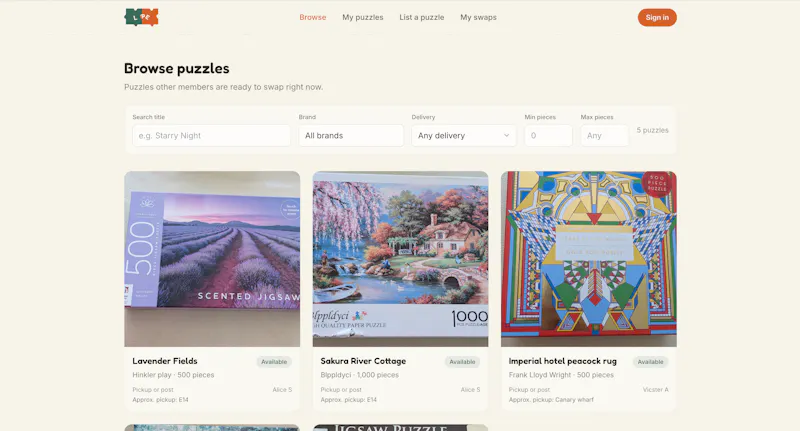Image resolution: width=800 pixels, height=431 pixels.
Task: Click owner name 'Vicster A'
Action: point(656,390)
